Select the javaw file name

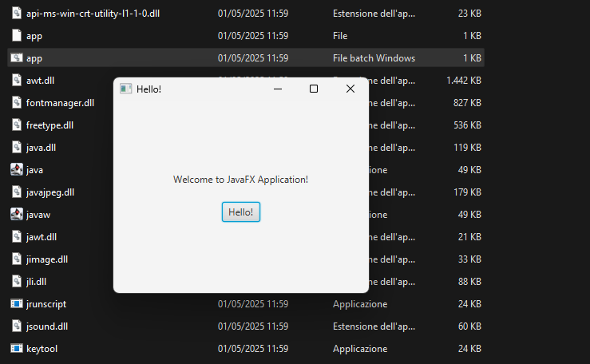coord(38,215)
